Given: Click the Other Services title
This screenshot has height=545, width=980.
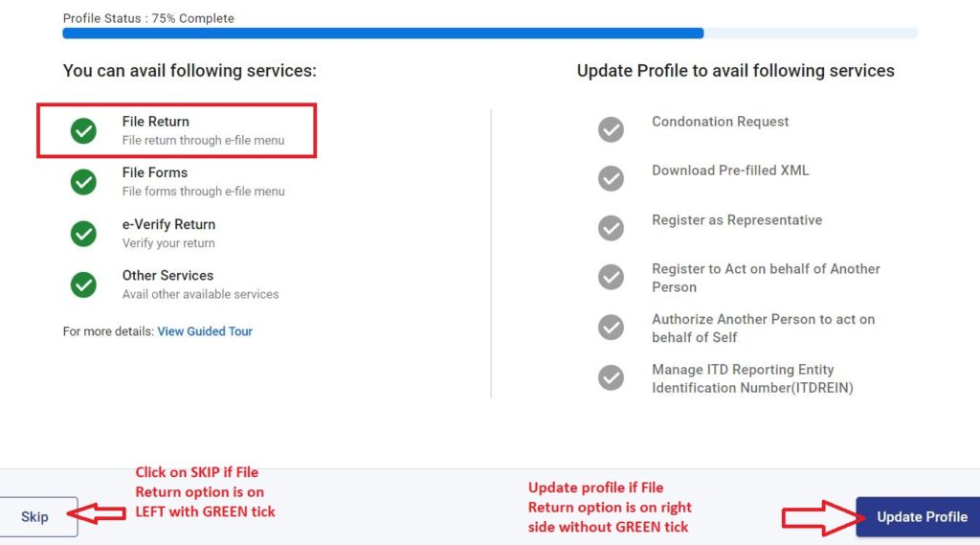Looking at the screenshot, I should coord(167,275).
